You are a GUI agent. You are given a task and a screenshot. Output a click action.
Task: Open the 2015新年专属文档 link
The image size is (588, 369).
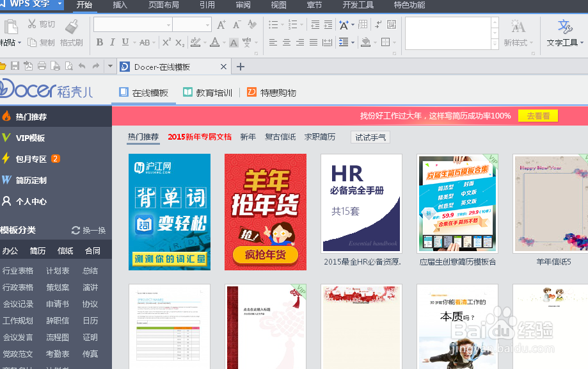pyautogui.click(x=200, y=137)
